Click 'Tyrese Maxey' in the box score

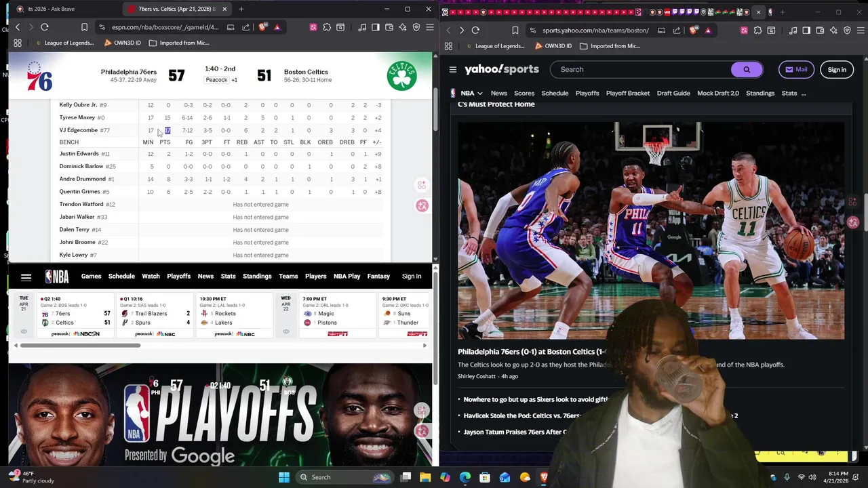click(77, 118)
